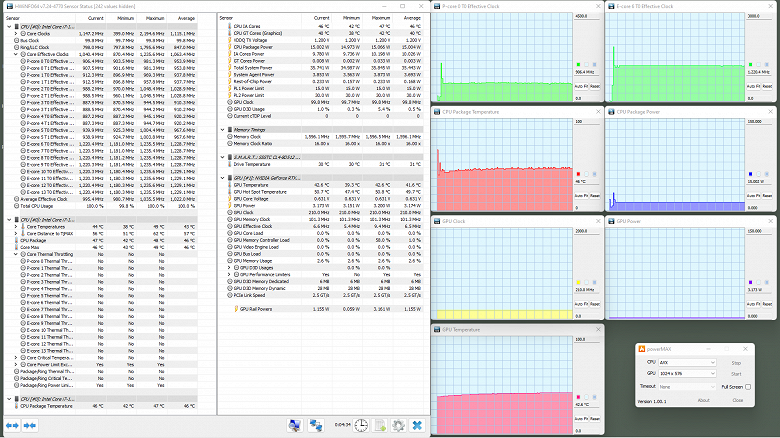Click the network connected computers icon
Image resolution: width=780 pixels, height=438 pixels.
[x=315, y=425]
